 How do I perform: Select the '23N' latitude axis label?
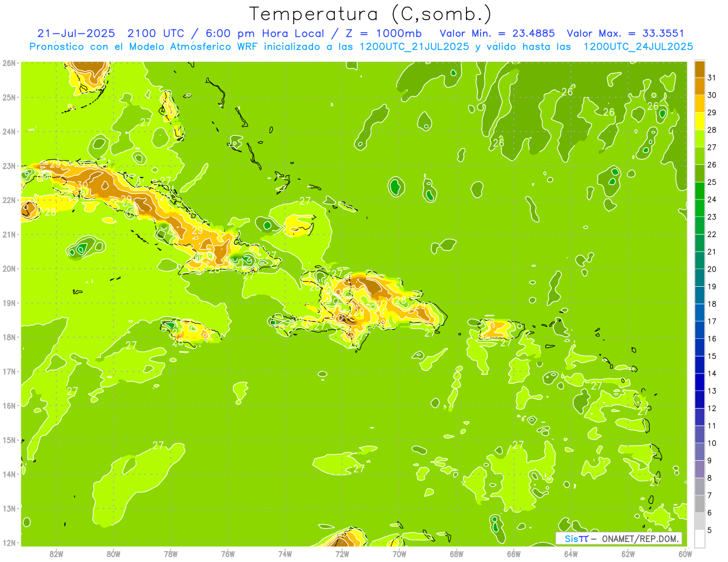9,166
